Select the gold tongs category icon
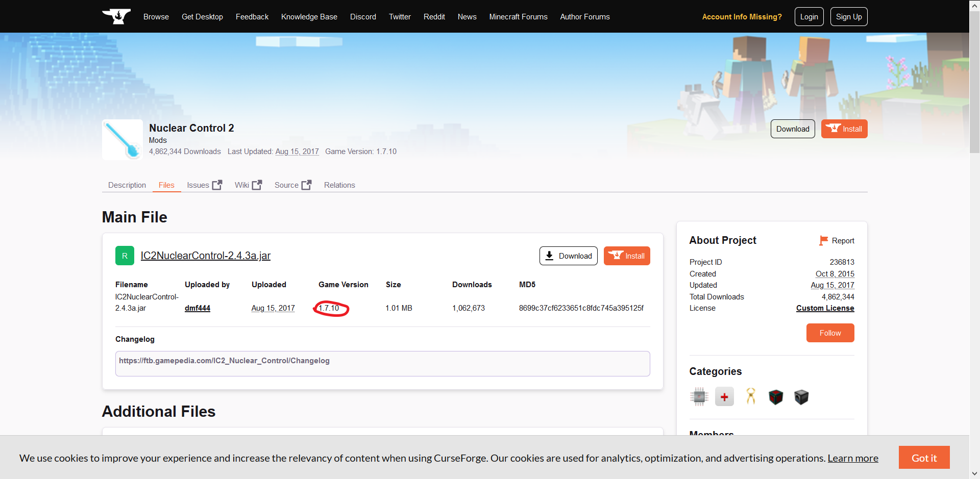This screenshot has width=980, height=479. click(x=750, y=396)
